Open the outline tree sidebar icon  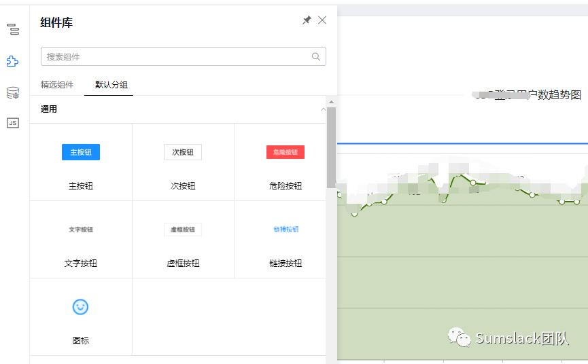pyautogui.click(x=13, y=29)
